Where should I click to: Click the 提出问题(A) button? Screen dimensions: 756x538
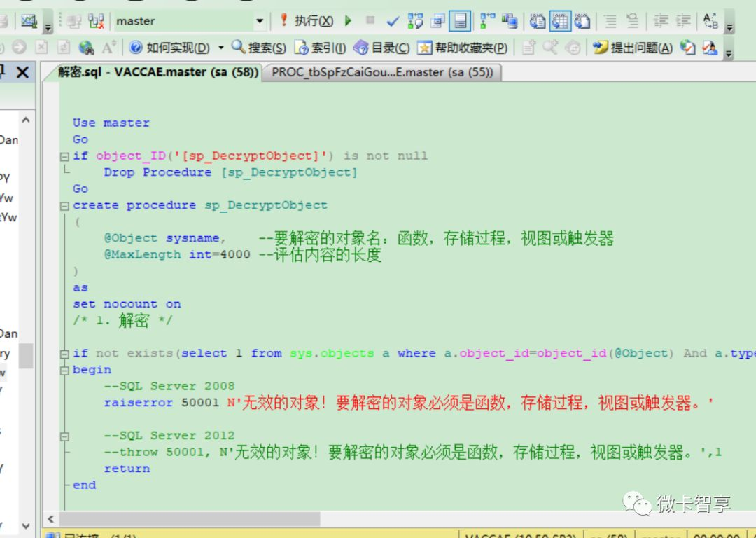tap(633, 48)
